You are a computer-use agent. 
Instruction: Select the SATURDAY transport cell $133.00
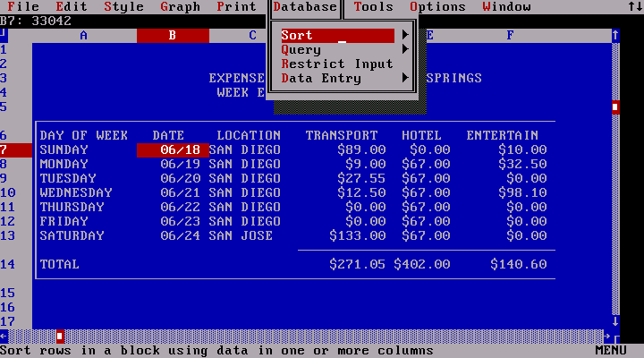pyautogui.click(x=358, y=236)
